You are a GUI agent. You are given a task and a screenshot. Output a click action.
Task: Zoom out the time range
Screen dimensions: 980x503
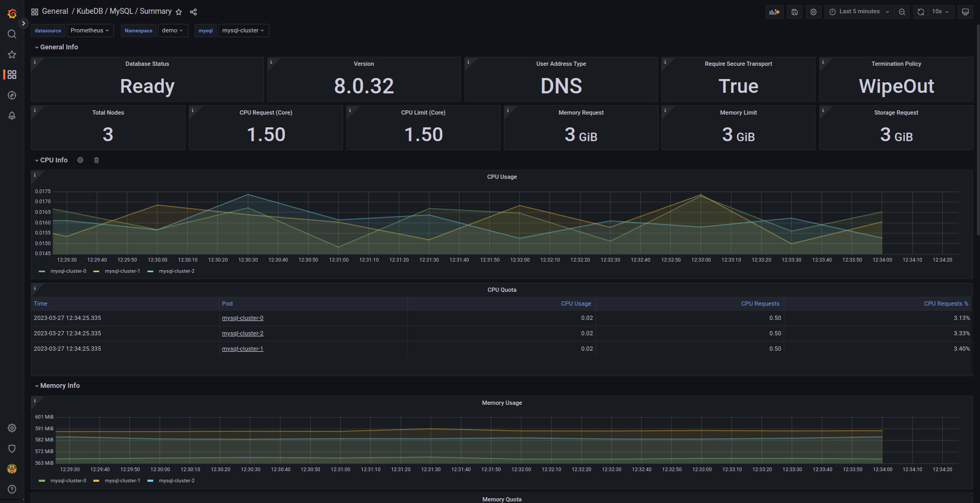[x=902, y=12]
